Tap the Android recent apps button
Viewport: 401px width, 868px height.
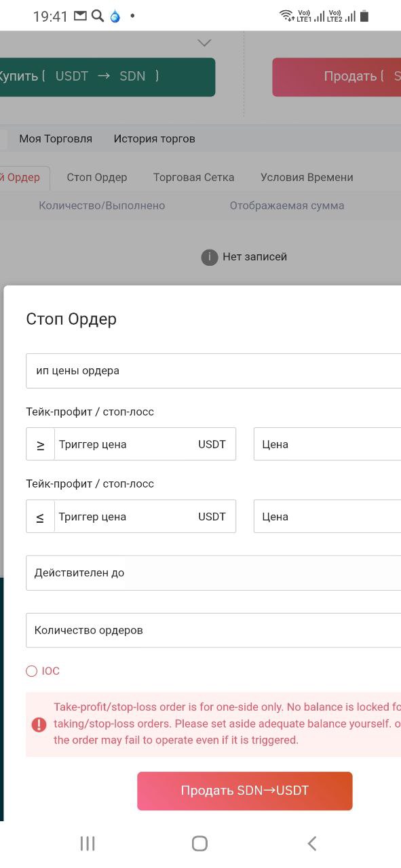coord(88,843)
